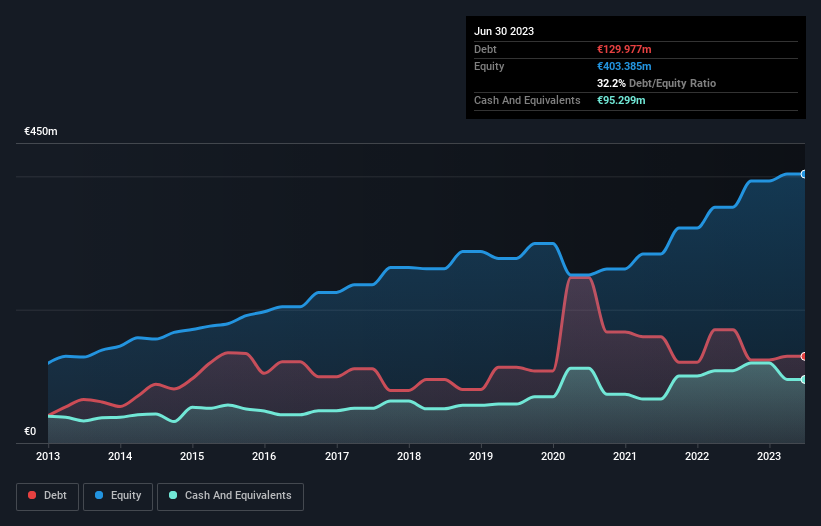Click the €0 y-axis label
The image size is (821, 526).
point(30,431)
